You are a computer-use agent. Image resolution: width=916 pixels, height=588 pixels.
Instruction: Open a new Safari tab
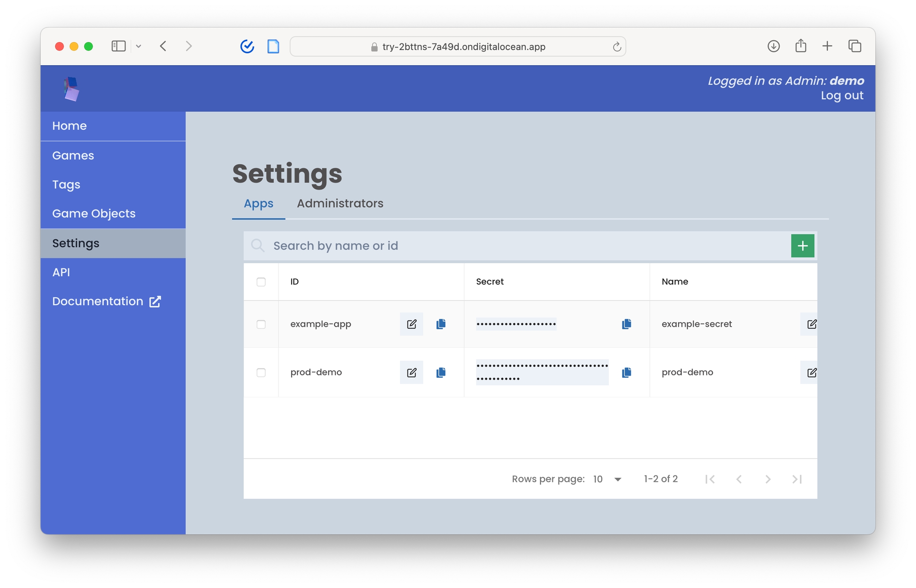pos(827,47)
